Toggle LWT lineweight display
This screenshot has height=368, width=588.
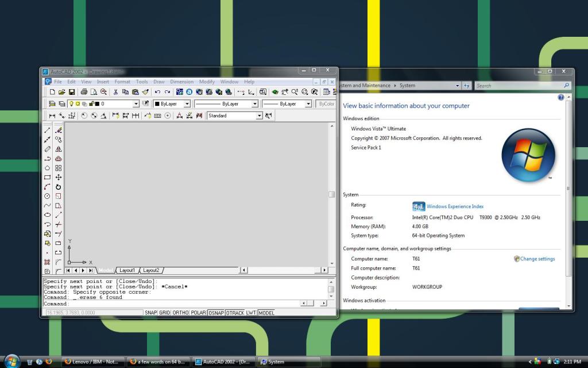tap(251, 312)
